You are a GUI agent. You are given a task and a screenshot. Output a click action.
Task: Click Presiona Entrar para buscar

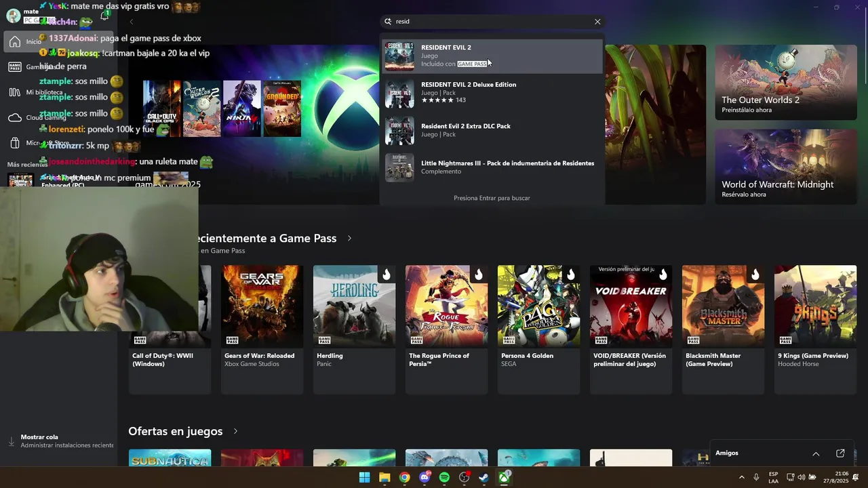pos(492,198)
